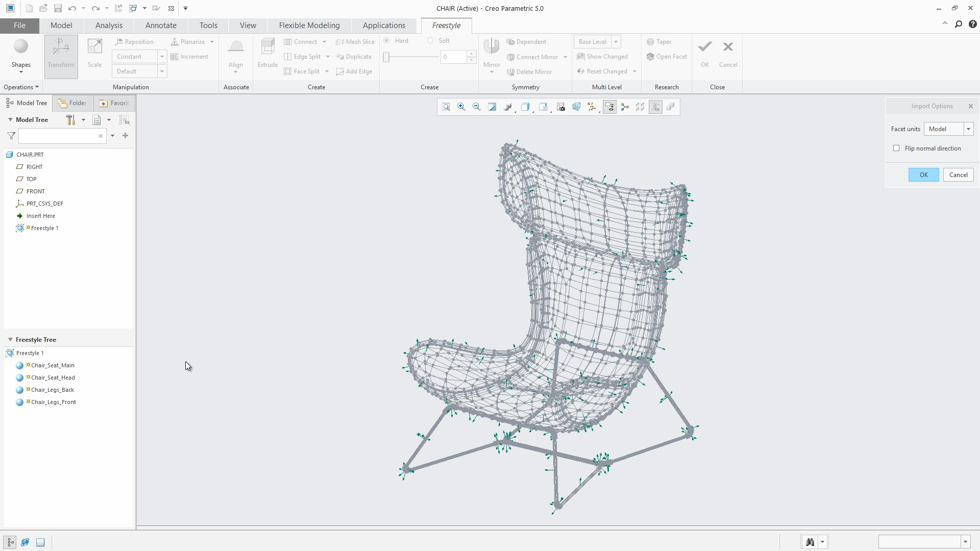Open the Constant manipulation dropdown
This screenshot has width=980, height=551.
click(x=162, y=57)
